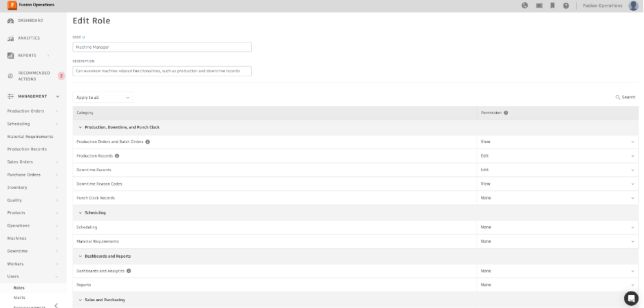Open permission dropdown for Production Records row

[557, 156]
